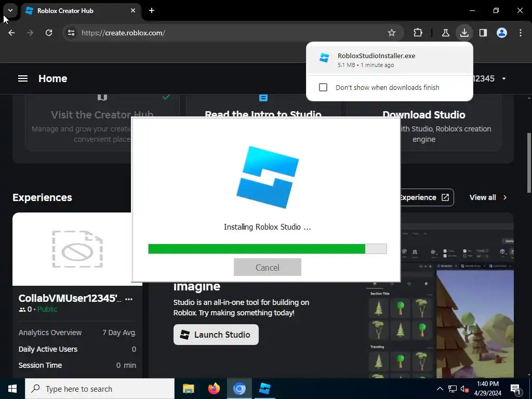Reload the current page
532x399 pixels.
tap(49, 33)
